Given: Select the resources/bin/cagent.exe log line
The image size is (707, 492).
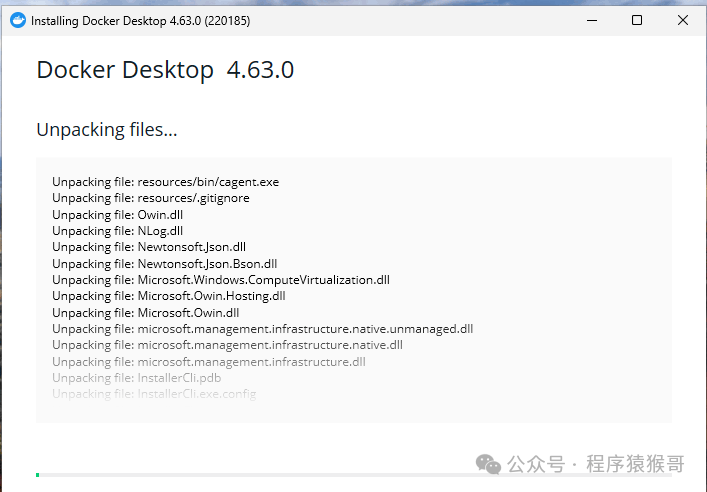Looking at the screenshot, I should tap(165, 182).
